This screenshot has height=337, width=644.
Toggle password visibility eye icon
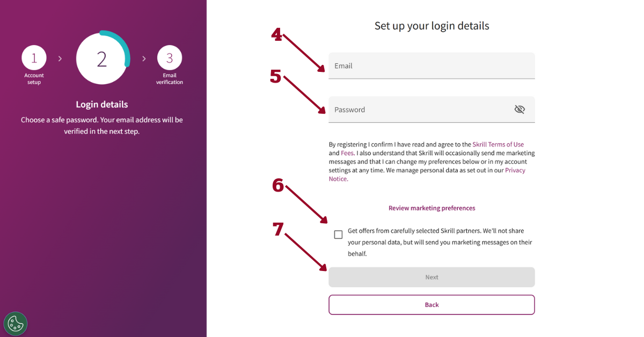coord(519,109)
